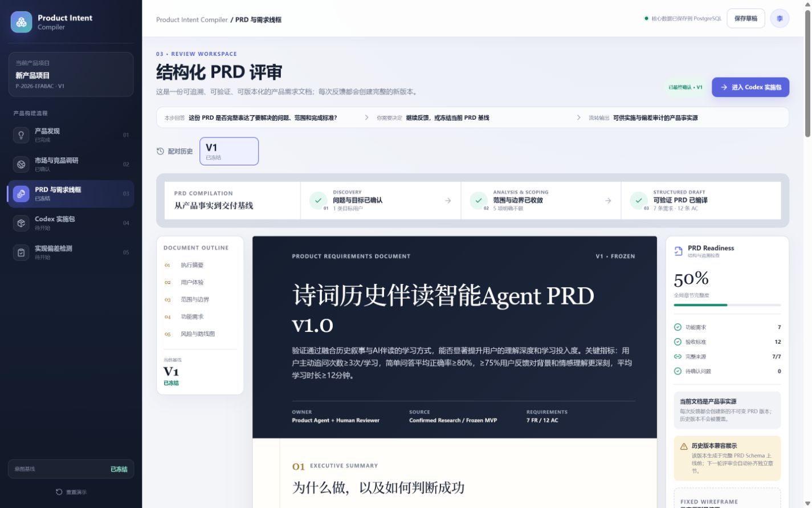Click the 市场与竞品调研 step icon
Viewport: 812px width, 508px height.
[21, 164]
